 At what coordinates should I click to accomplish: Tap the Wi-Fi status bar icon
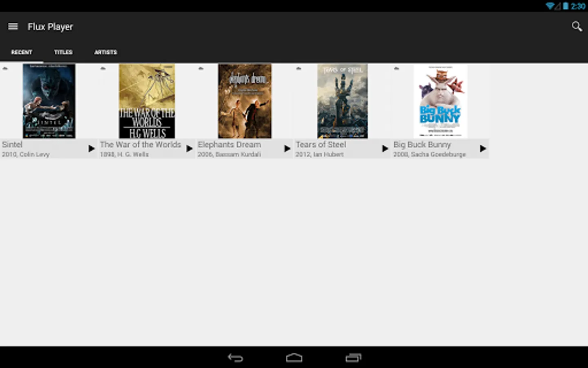point(550,6)
